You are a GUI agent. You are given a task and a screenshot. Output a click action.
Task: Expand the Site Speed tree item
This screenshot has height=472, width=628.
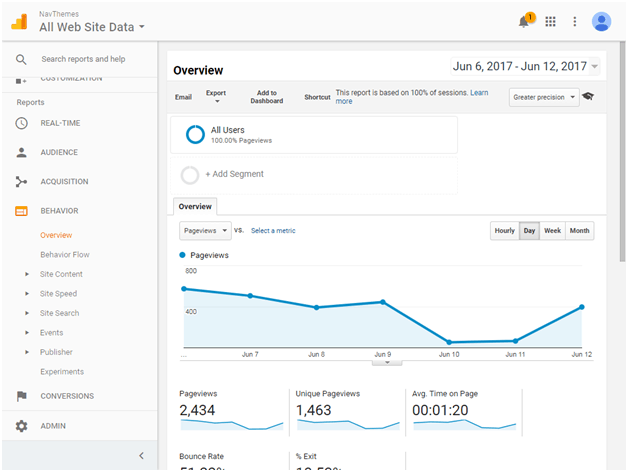(27, 294)
